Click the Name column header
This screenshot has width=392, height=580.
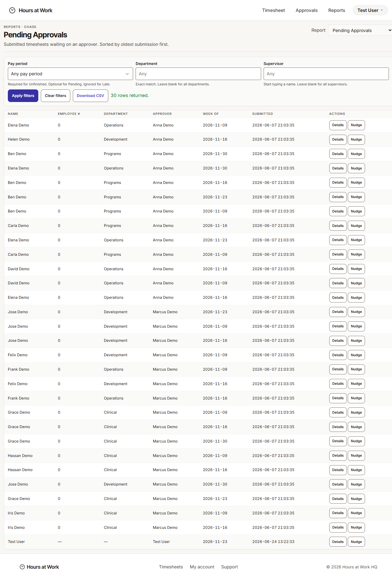(13, 114)
